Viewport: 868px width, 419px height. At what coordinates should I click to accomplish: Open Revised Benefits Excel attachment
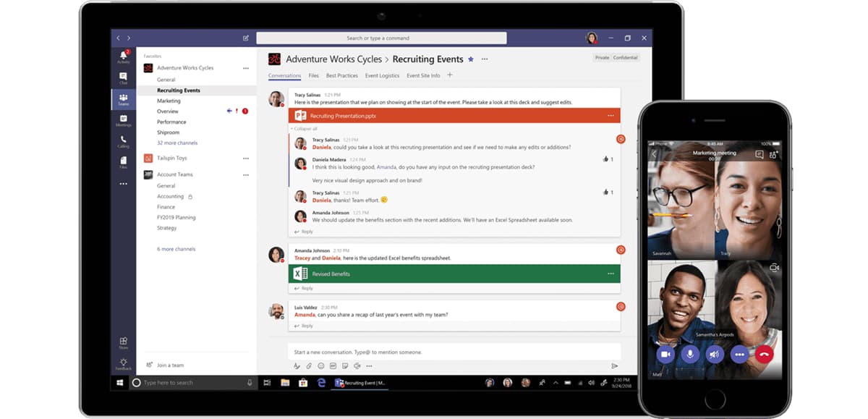point(454,274)
